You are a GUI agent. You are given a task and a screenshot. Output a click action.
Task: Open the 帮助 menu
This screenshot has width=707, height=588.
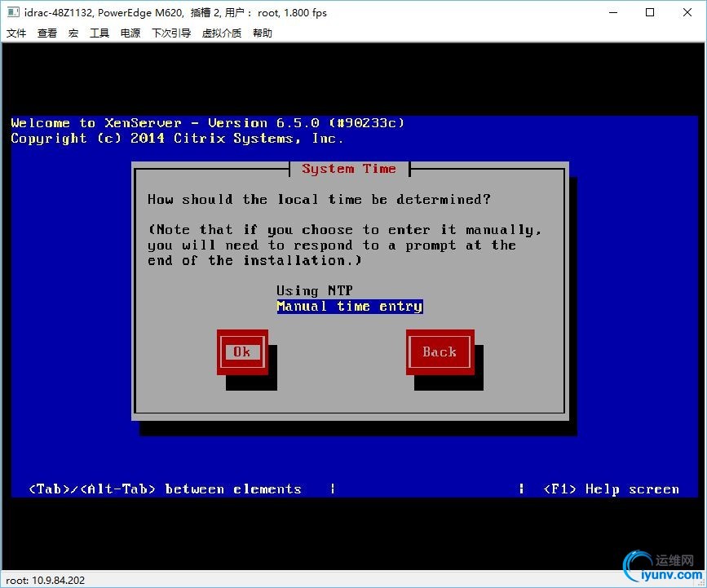(262, 33)
